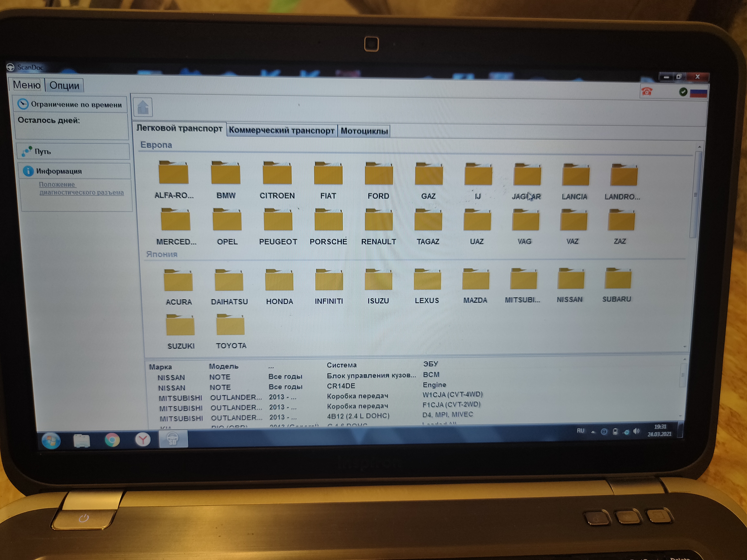Click the red telephone support icon

[646, 92]
